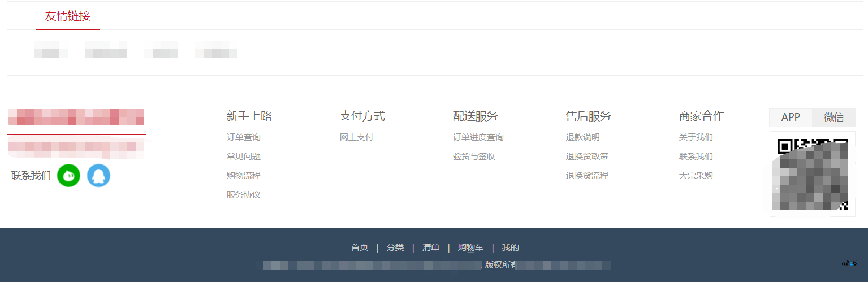This screenshot has width=868, height=282.
Task: Open the 退换货政策 link
Action: coord(587,157)
